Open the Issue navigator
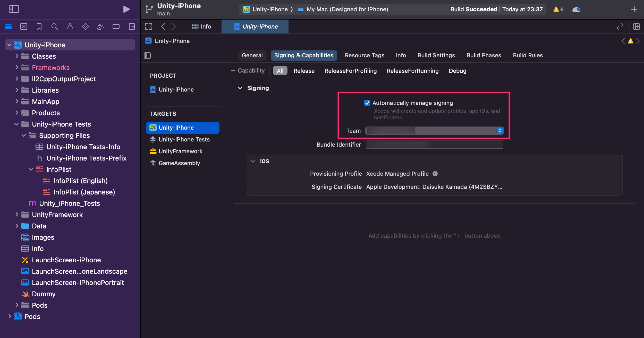Viewport: 644px width, 338px height. tap(70, 26)
